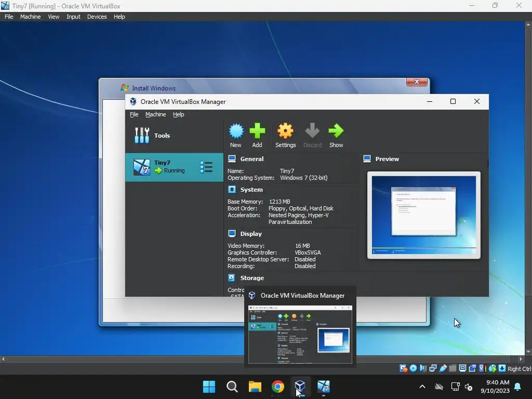Click the OneDrive cloud tray icon

coord(438,387)
